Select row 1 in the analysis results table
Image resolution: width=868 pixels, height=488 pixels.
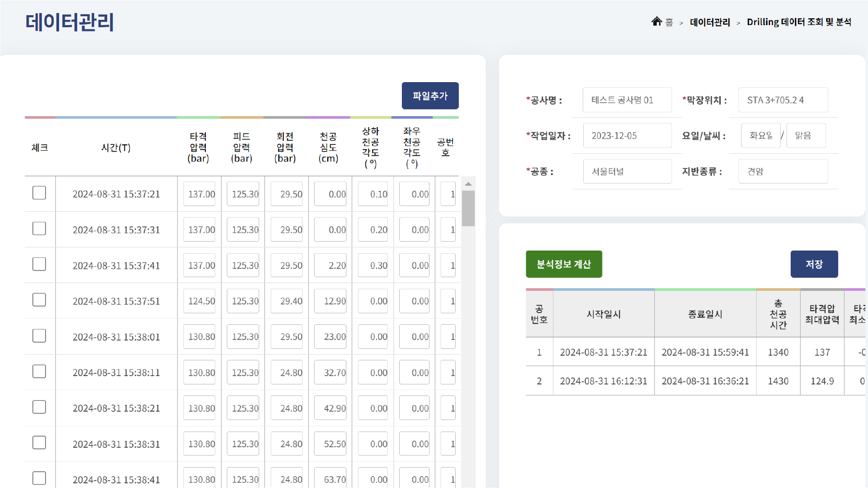(x=604, y=352)
